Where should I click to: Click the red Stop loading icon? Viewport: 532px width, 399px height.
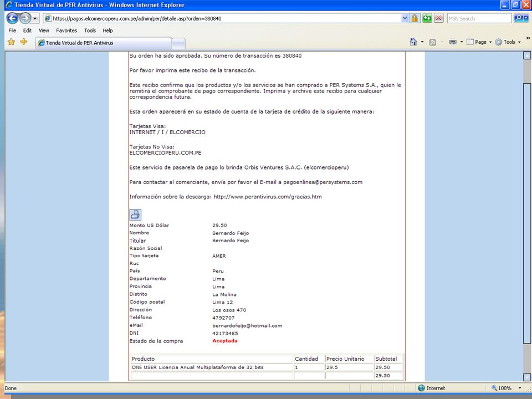pos(439,18)
